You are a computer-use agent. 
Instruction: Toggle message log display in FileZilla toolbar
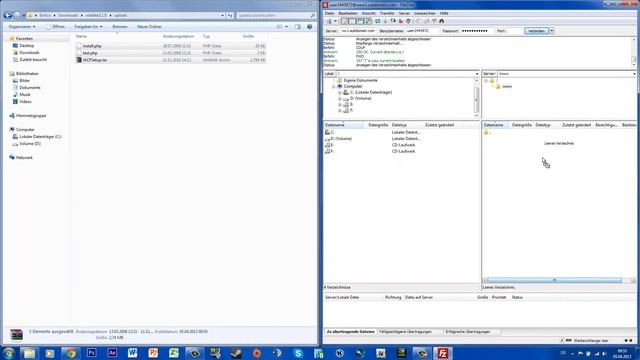point(345,21)
